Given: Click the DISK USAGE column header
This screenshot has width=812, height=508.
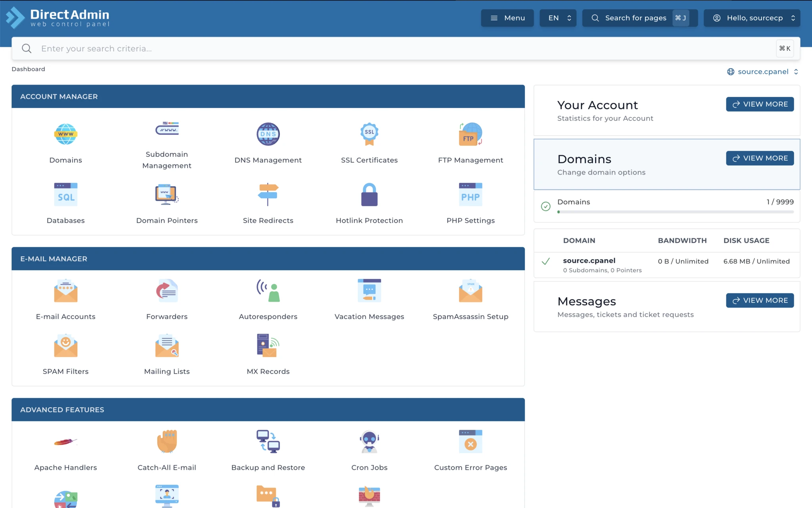Looking at the screenshot, I should 746,241.
